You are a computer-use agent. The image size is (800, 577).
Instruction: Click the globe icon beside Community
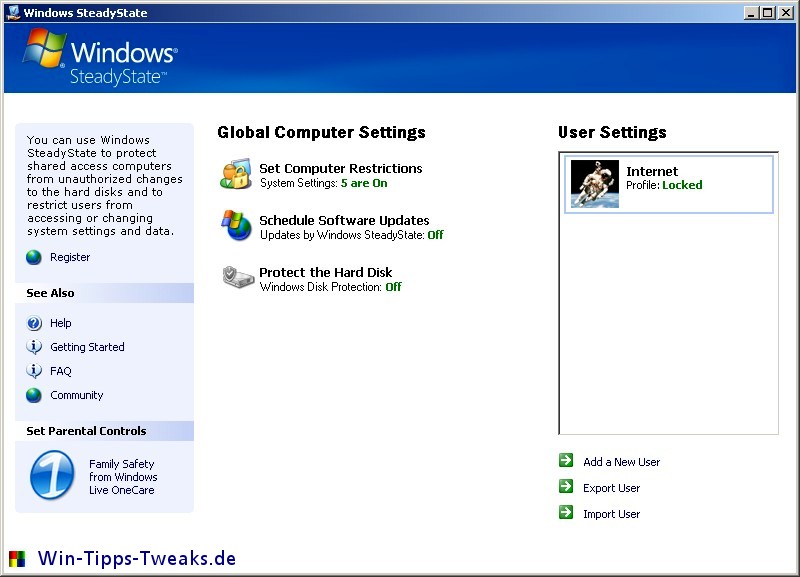click(34, 395)
